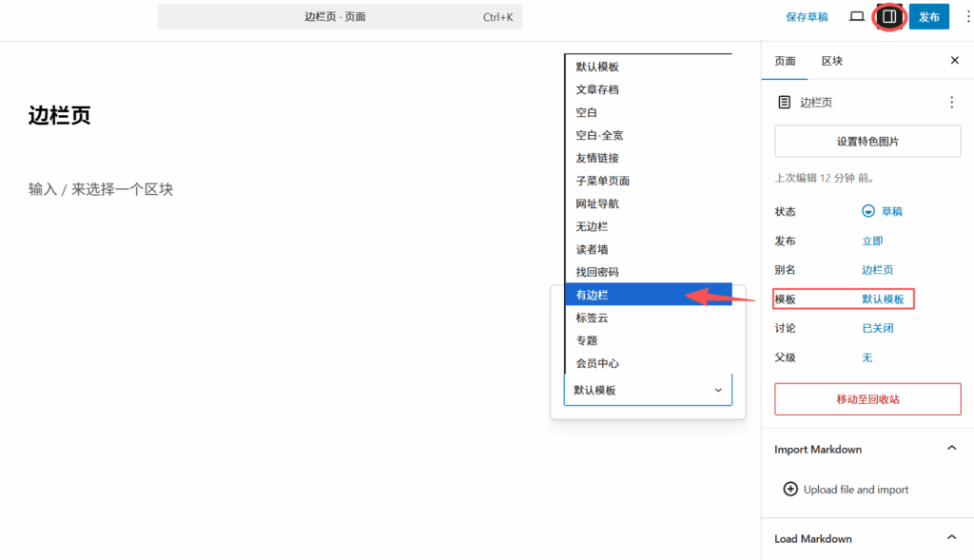Open the 默认模板 template select dropdown

(x=648, y=390)
